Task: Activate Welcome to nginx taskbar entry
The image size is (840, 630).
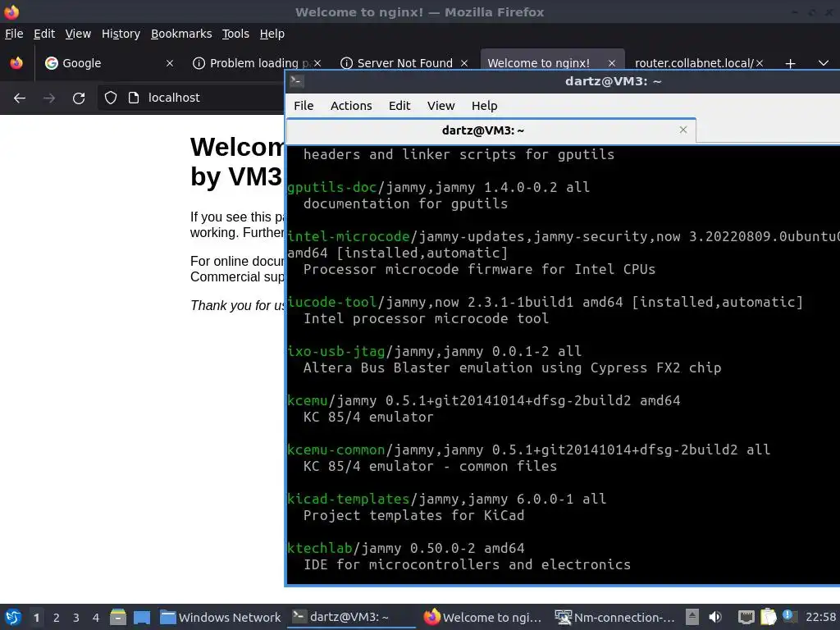Action: click(x=483, y=617)
